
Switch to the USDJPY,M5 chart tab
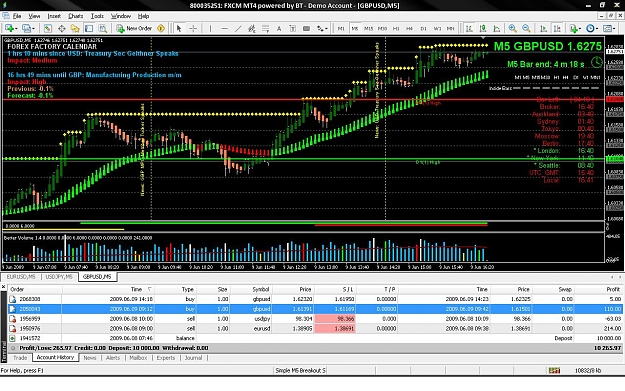click(x=59, y=276)
